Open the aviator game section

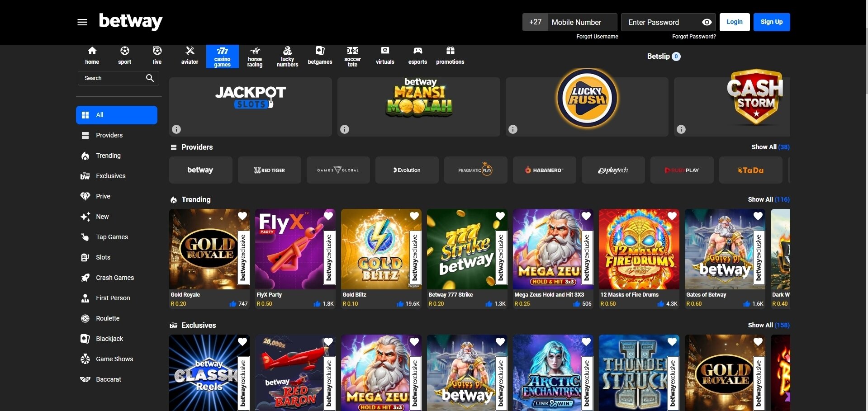click(x=190, y=56)
